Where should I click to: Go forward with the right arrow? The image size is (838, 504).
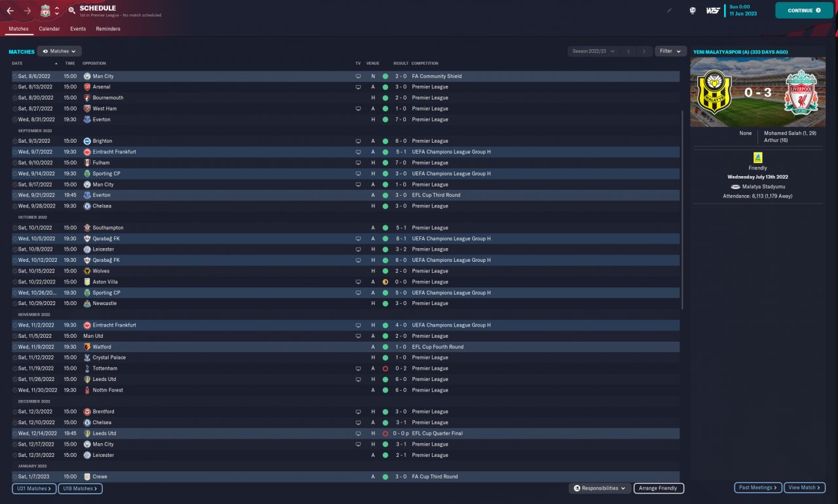pyautogui.click(x=27, y=11)
